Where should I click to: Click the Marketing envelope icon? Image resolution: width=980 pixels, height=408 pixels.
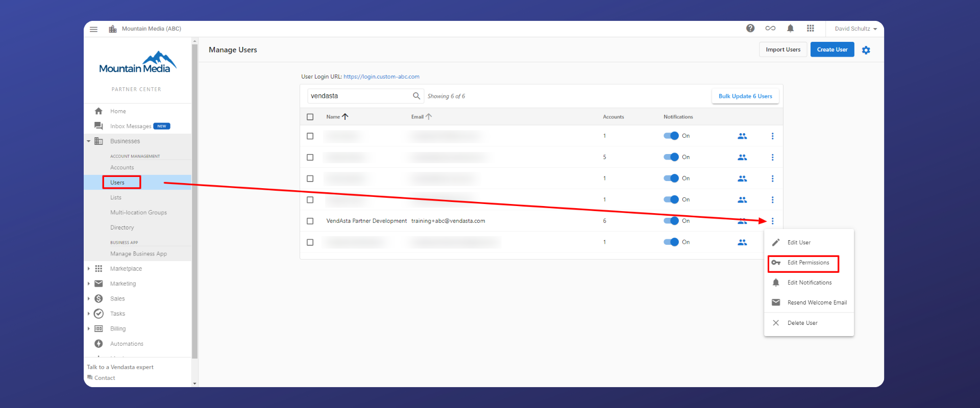[99, 284]
